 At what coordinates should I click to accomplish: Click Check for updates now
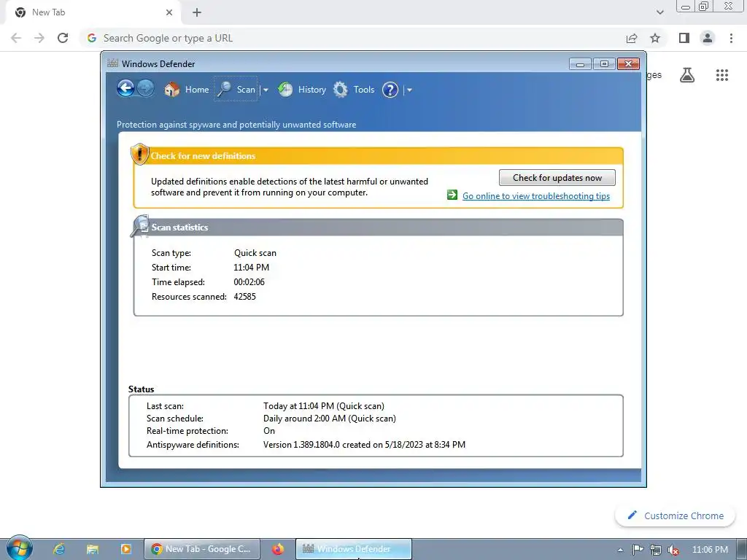pos(557,178)
